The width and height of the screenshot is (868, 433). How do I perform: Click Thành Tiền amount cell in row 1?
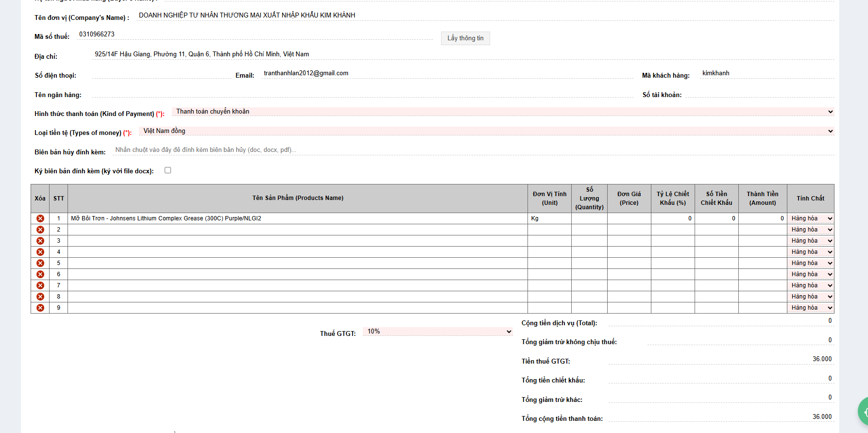click(x=763, y=218)
